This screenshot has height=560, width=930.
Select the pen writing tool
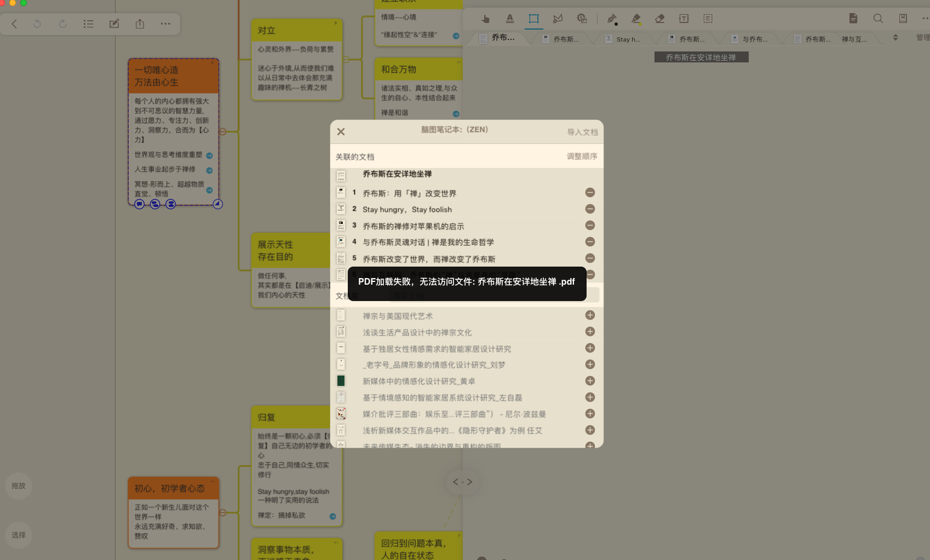pos(612,18)
